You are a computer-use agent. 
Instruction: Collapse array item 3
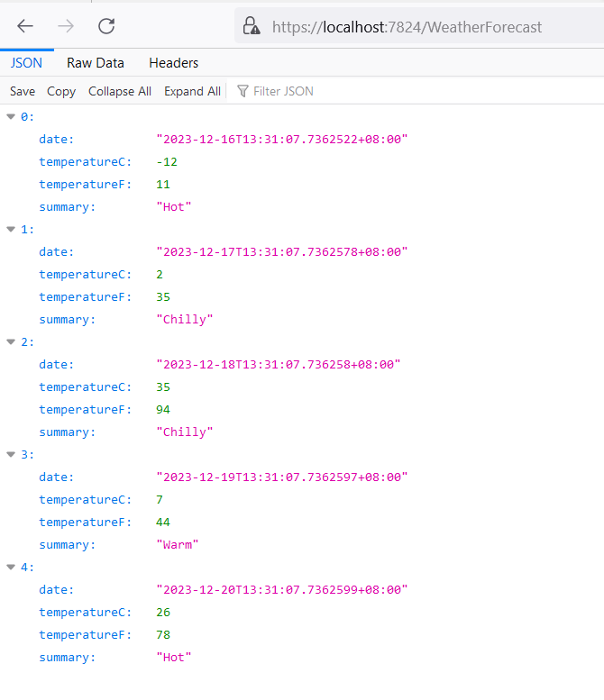pos(11,454)
